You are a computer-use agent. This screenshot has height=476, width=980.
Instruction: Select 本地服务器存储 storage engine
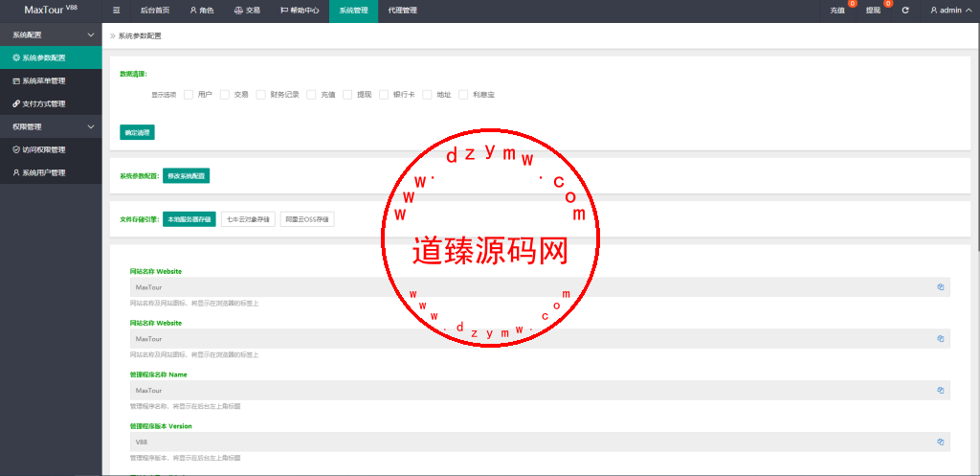(189, 219)
